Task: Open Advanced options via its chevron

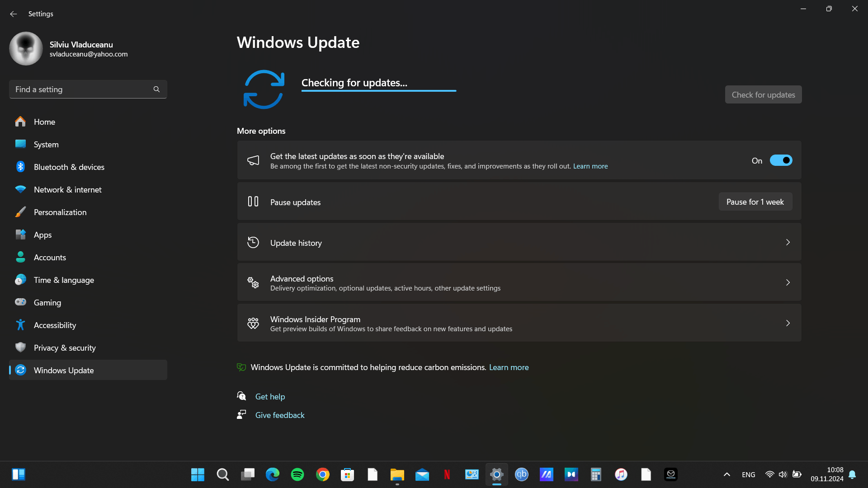Action: click(x=788, y=282)
